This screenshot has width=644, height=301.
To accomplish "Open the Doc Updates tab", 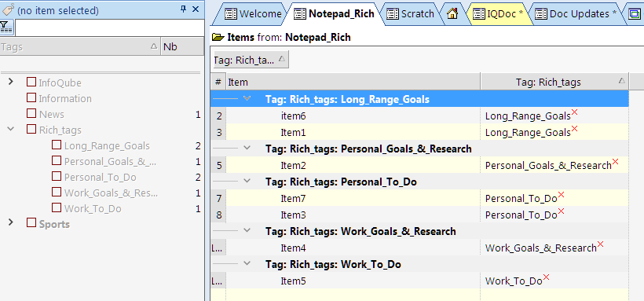I will 576,14.
